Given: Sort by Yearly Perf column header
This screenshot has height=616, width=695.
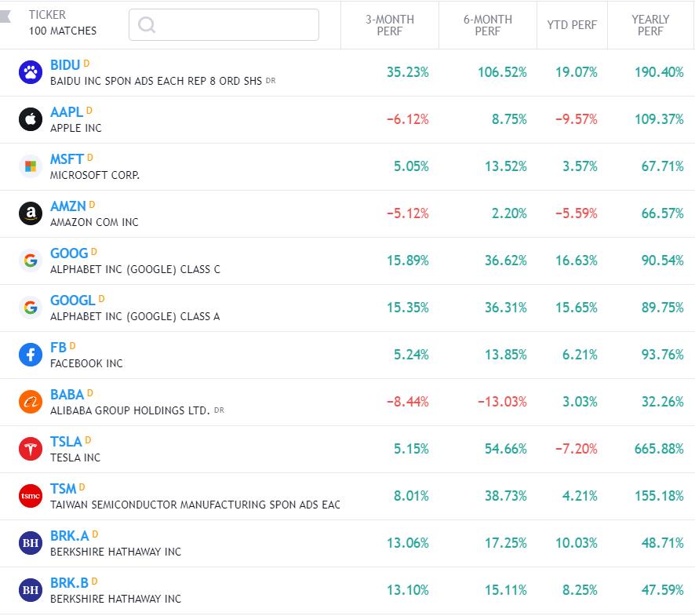Looking at the screenshot, I should pos(650,25).
